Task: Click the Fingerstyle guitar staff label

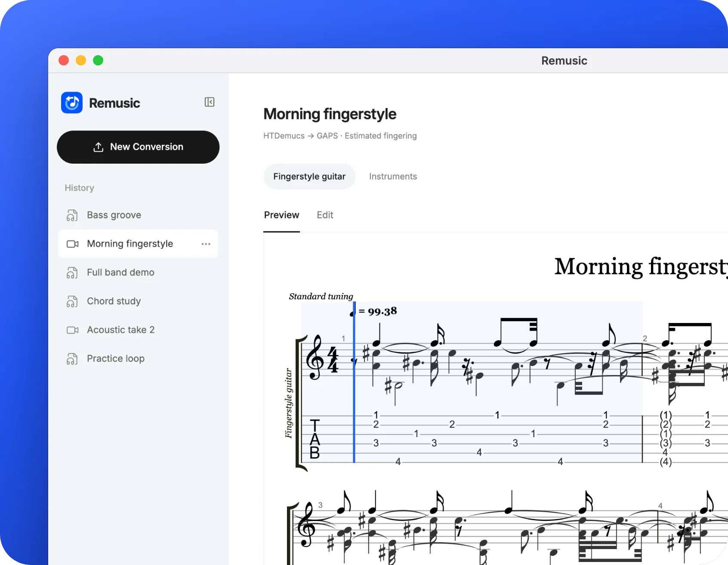Action: pyautogui.click(x=288, y=403)
